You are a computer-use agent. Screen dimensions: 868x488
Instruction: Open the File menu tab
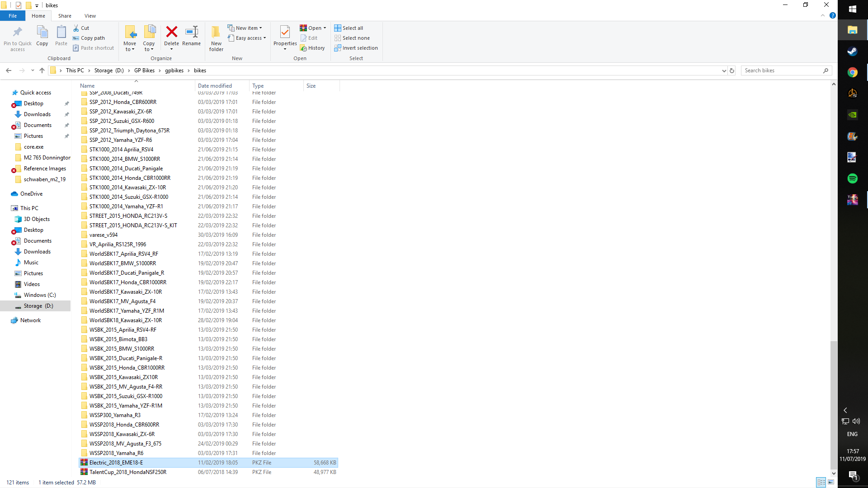(13, 16)
